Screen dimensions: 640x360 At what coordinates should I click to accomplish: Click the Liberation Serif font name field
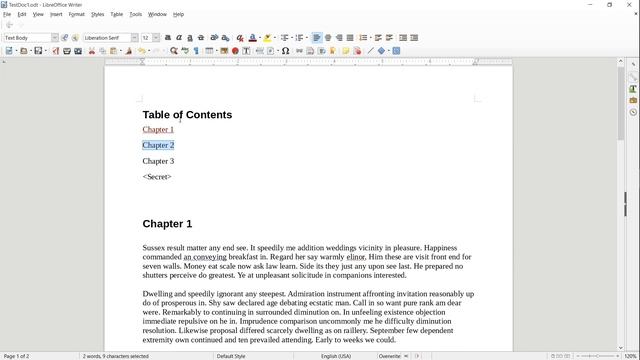click(107, 38)
